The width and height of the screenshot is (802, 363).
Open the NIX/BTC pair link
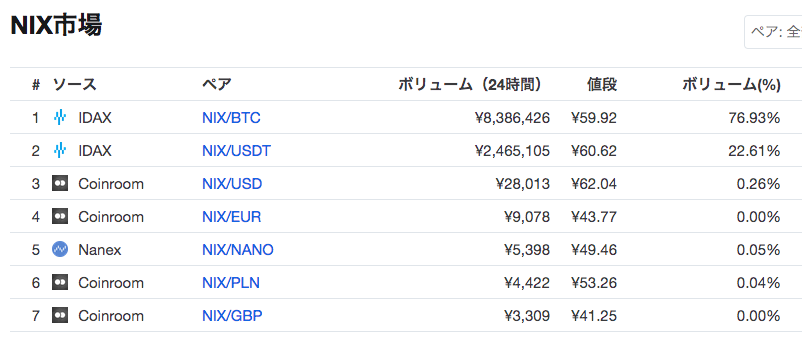click(x=231, y=118)
